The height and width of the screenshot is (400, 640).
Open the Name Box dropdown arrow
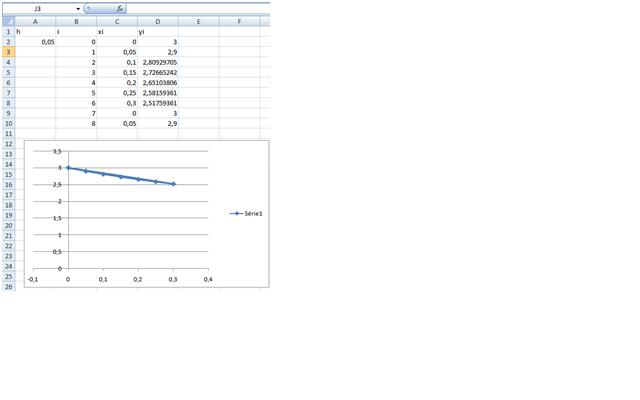(x=78, y=8)
